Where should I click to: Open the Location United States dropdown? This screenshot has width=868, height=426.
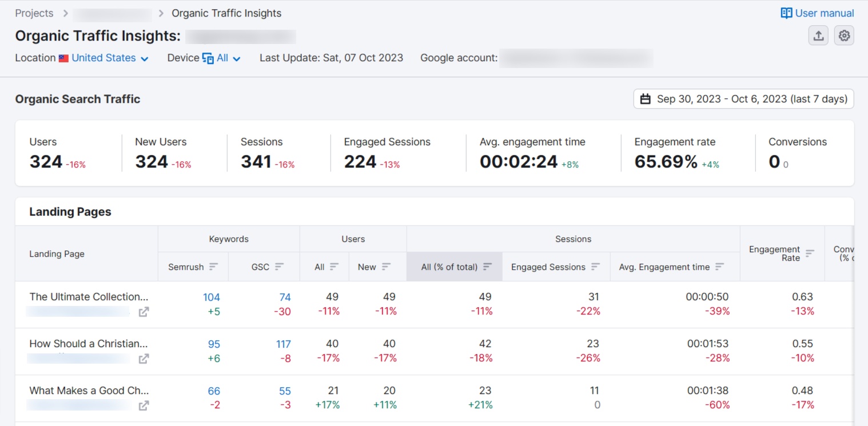[x=110, y=58]
